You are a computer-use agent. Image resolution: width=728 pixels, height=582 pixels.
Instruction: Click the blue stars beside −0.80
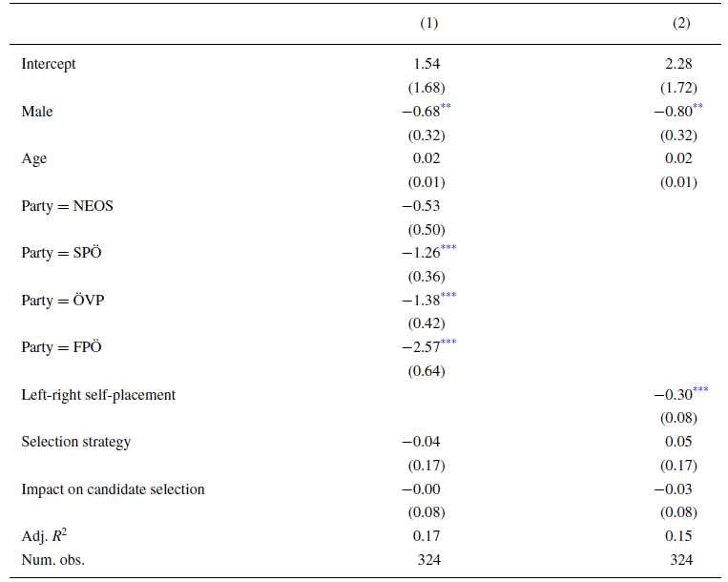coord(698,108)
